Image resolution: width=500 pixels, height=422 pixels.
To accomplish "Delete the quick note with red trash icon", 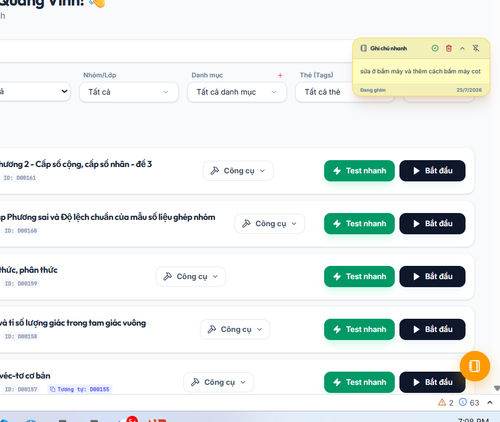I will click(x=449, y=48).
